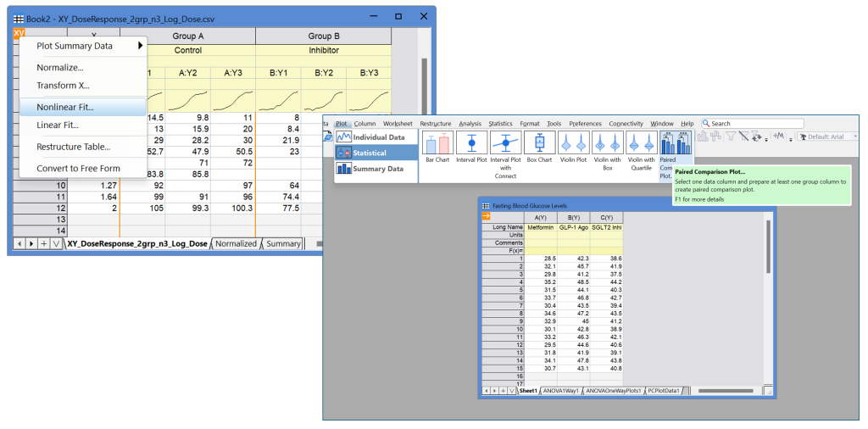Click the funnel filter icon in toolbar
The image size is (868, 429).
[x=731, y=136]
